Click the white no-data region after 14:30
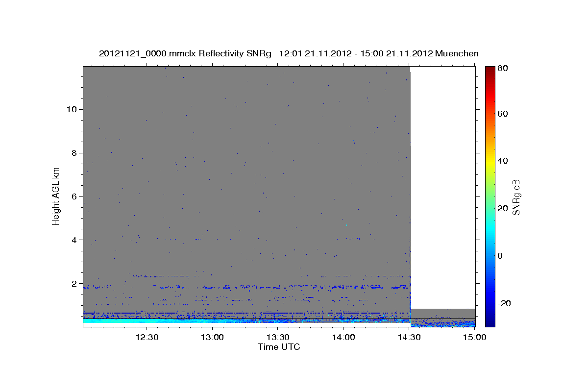 tap(442, 187)
